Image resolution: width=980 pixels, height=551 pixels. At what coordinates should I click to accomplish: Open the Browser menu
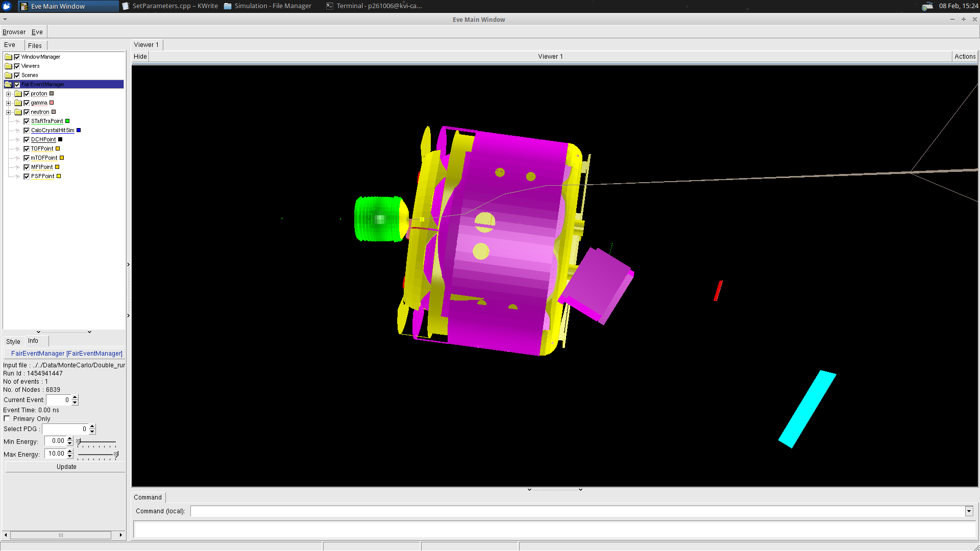click(x=14, y=32)
